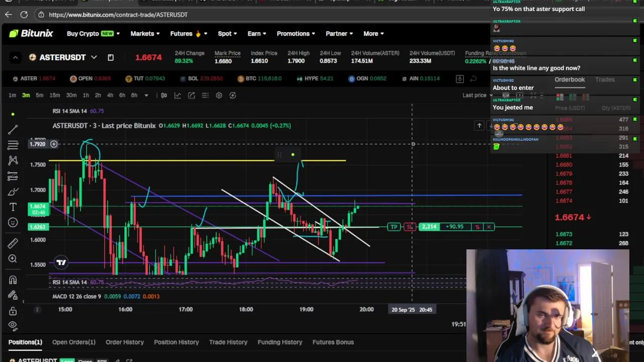Activate the zoom-in tool
The width and height of the screenshot is (644, 362).
coord(13,258)
